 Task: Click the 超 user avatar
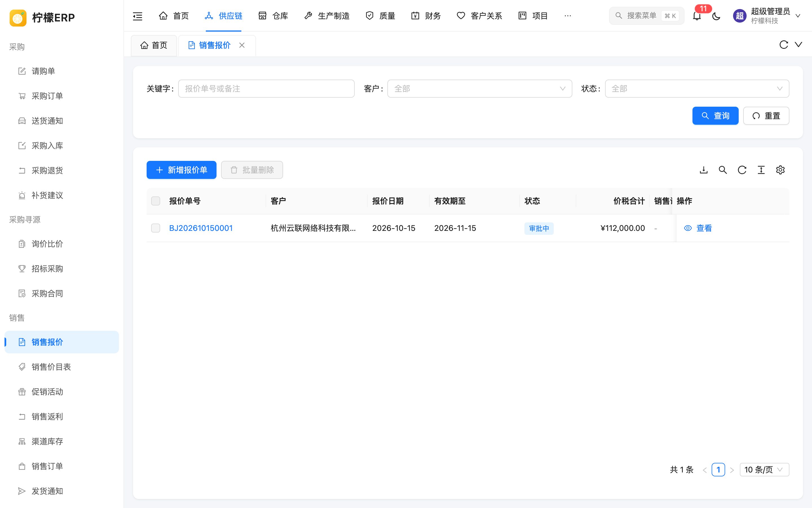tap(740, 16)
